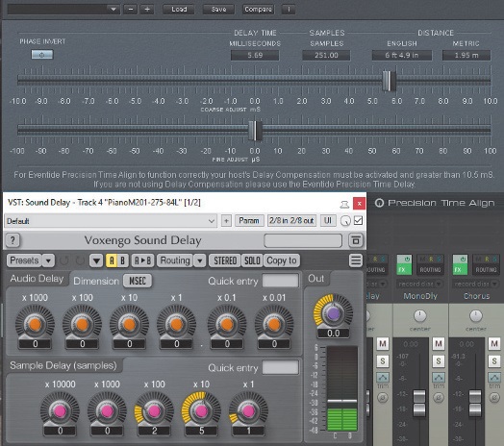Click the UI button
The height and width of the screenshot is (446, 504).
point(328,221)
